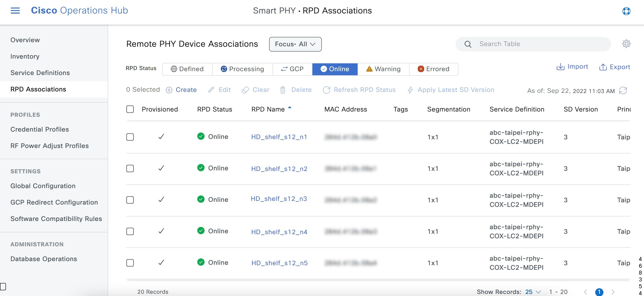
Task: Toggle the select-all header checkbox
Action: [130, 109]
